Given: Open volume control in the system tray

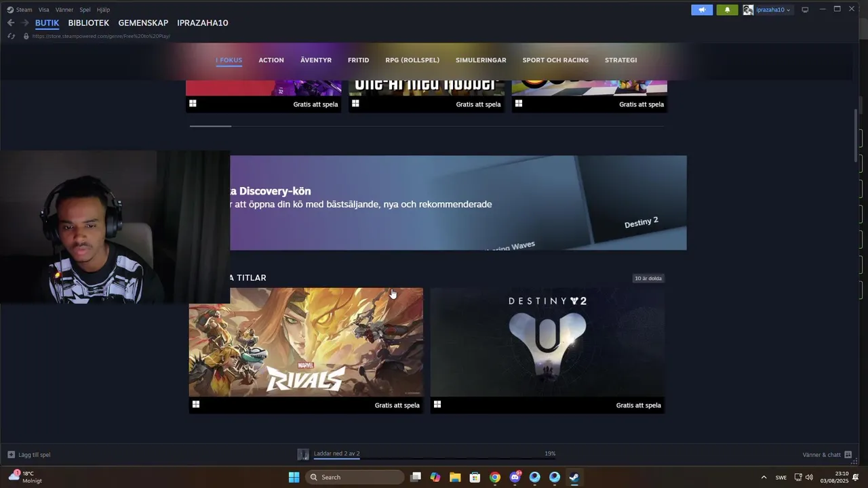Looking at the screenshot, I should tap(809, 477).
